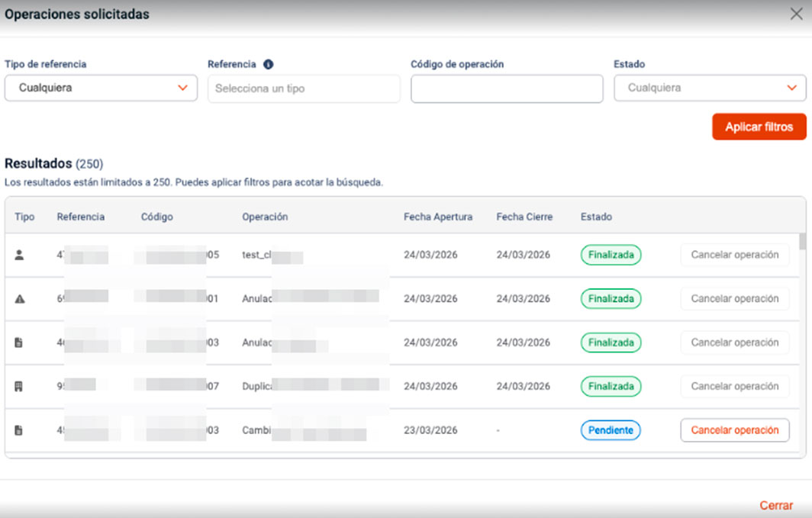Open the Tipo de referencia dropdown
This screenshot has height=518, width=812.
pos(101,88)
